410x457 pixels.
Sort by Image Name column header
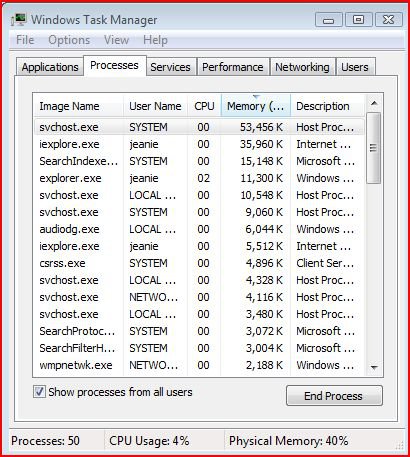tap(78, 106)
